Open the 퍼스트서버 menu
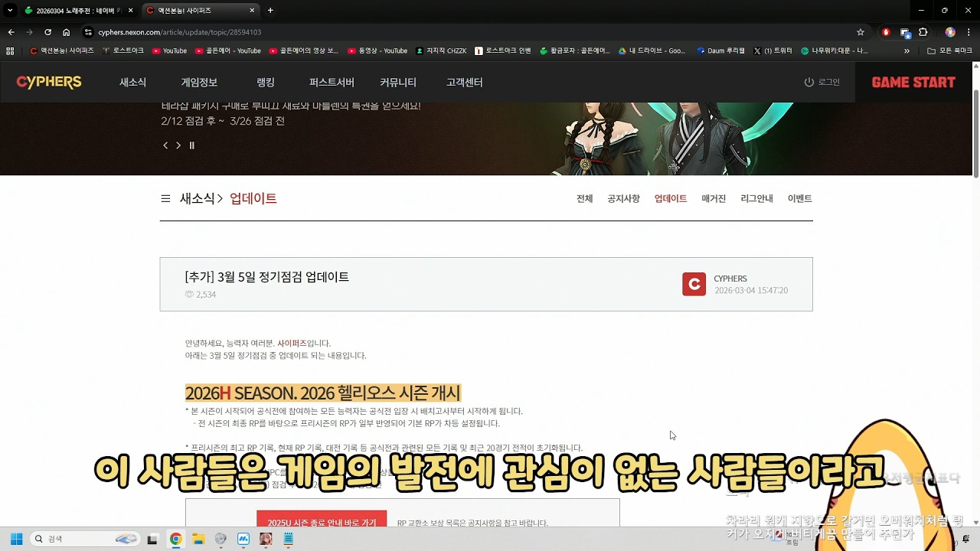This screenshot has width=980, height=551. coord(332,82)
